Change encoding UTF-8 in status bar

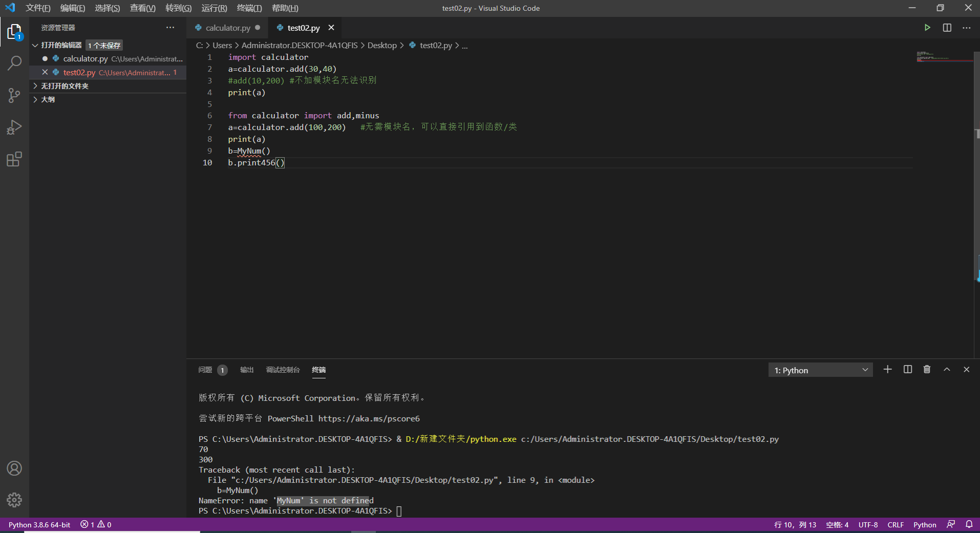click(x=868, y=525)
